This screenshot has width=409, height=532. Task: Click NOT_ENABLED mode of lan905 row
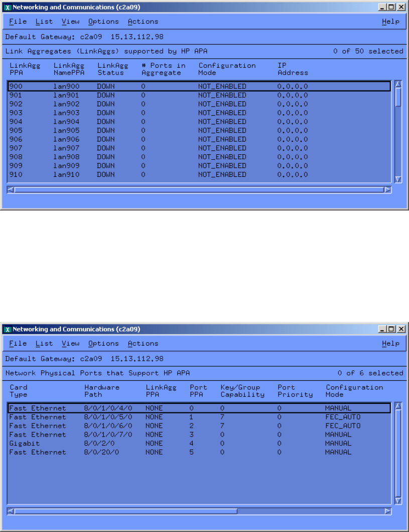click(x=222, y=130)
